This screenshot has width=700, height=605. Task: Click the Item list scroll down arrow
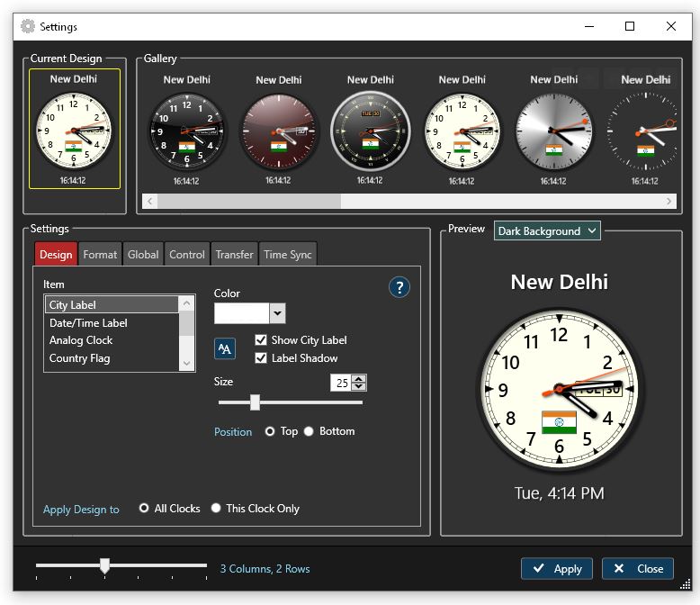click(186, 363)
